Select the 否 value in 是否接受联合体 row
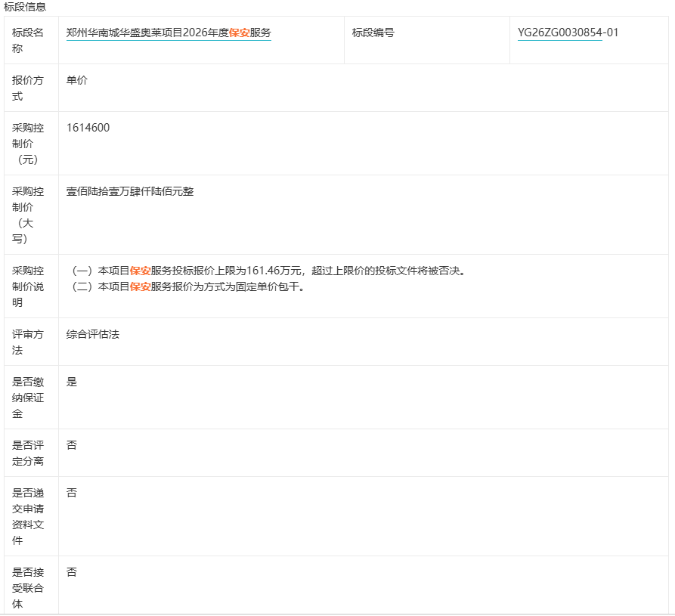 click(x=72, y=572)
